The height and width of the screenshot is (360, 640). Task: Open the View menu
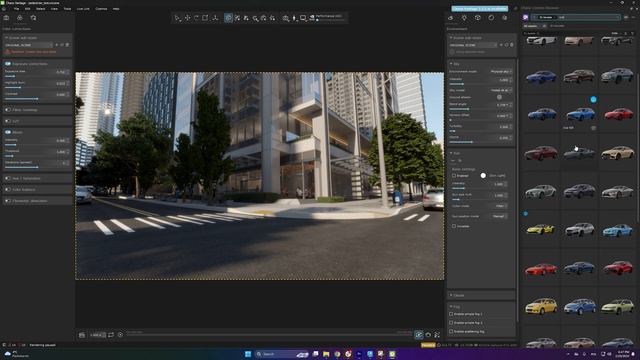[x=54, y=9]
